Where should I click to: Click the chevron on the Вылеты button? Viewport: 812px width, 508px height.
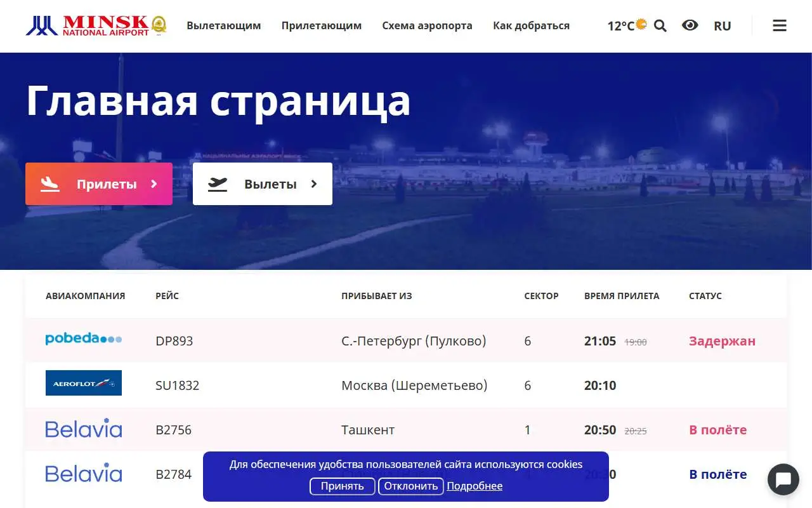click(313, 184)
